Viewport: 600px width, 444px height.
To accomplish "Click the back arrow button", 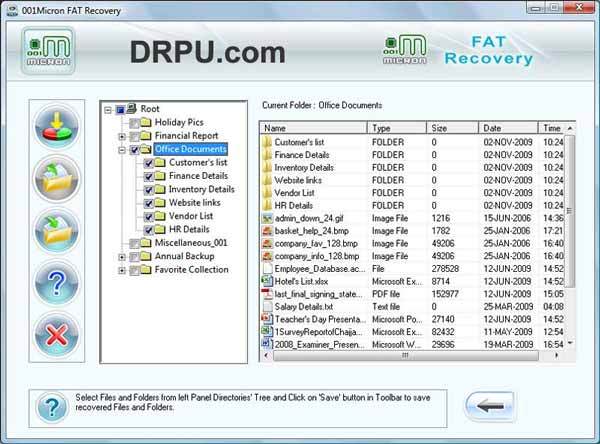I will [x=489, y=406].
